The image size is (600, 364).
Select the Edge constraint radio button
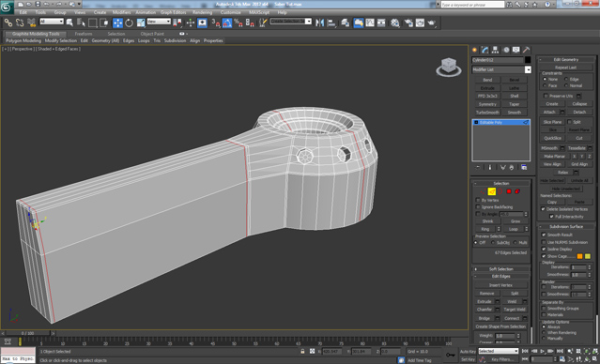566,79
